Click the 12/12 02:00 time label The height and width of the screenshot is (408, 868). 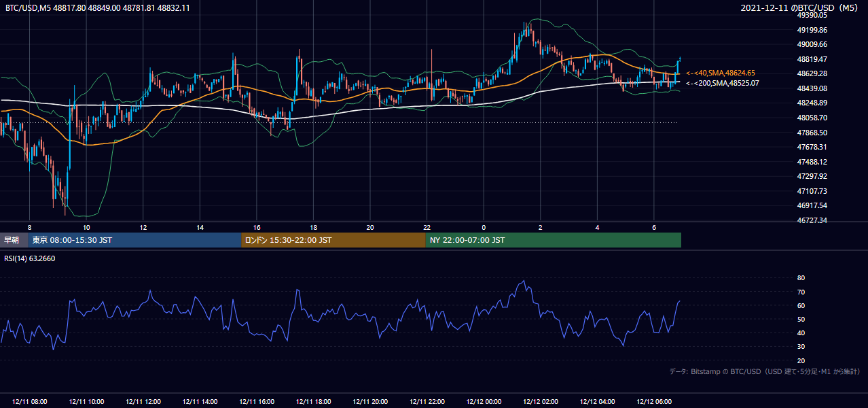(541, 402)
